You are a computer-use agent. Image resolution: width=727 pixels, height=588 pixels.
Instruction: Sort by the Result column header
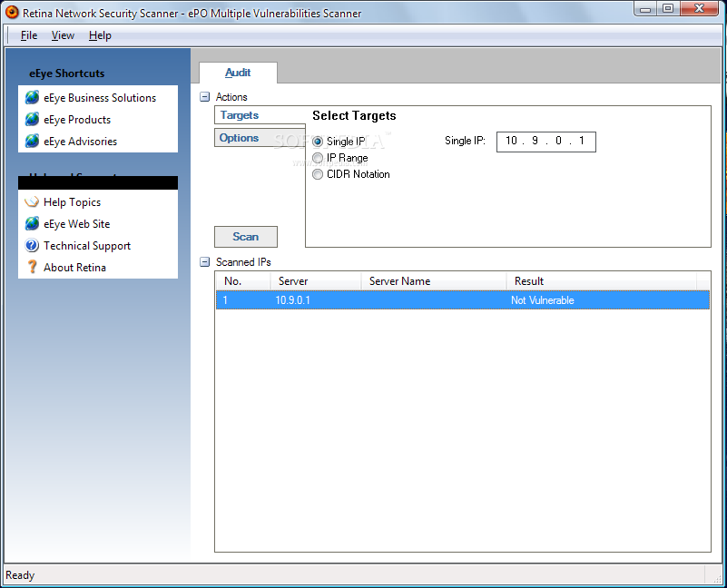[602, 281]
